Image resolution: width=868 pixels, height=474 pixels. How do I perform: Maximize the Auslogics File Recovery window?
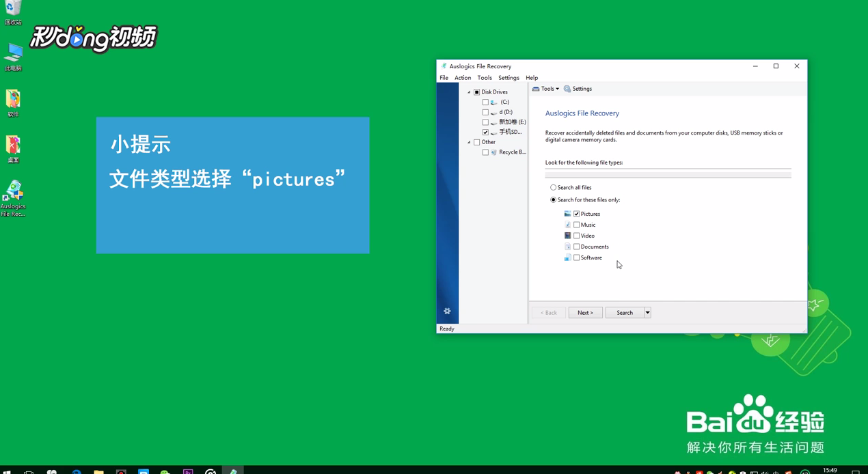click(x=776, y=66)
